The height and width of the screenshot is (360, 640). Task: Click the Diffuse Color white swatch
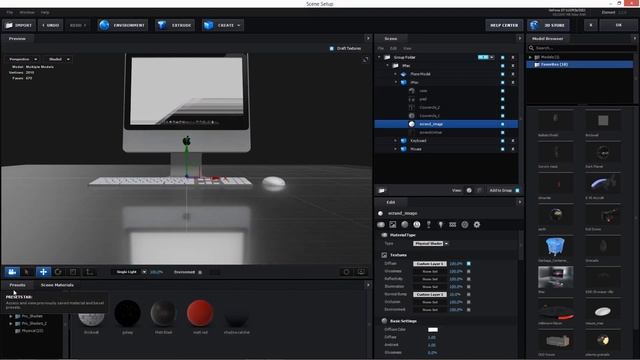433,330
